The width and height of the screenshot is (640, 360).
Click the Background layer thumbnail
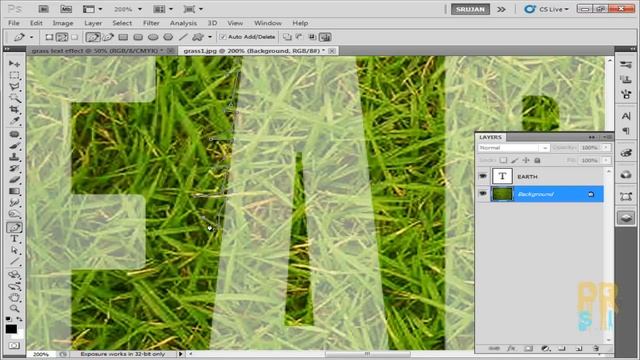coord(502,194)
